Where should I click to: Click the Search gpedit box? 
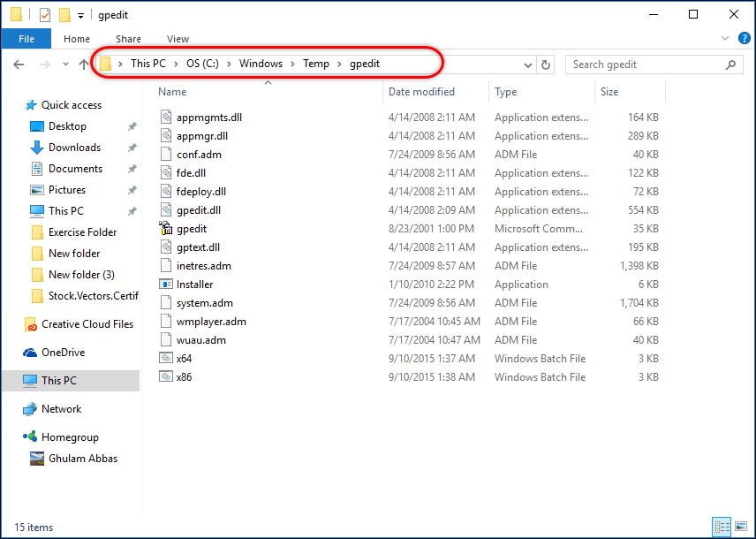[654, 65]
